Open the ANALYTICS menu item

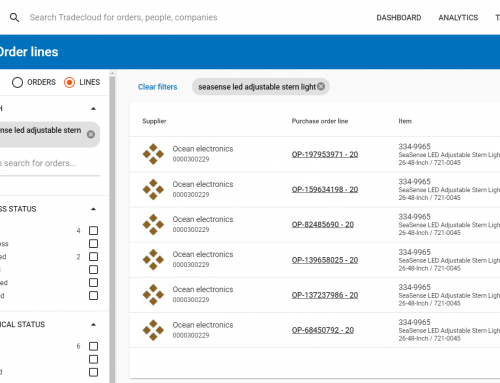point(458,18)
